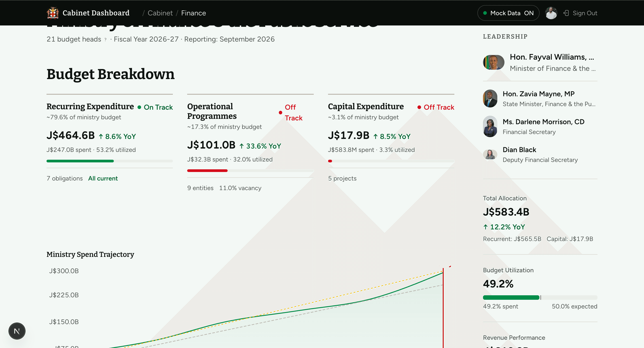
Task: Click the 33.6% YoY up arrow icon
Action: point(242,146)
